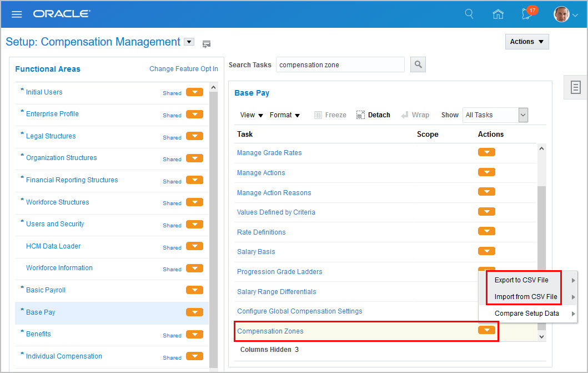Image resolution: width=588 pixels, height=373 pixels.
Task: Click icon beside the Setup title dropdown
Action: point(207,43)
